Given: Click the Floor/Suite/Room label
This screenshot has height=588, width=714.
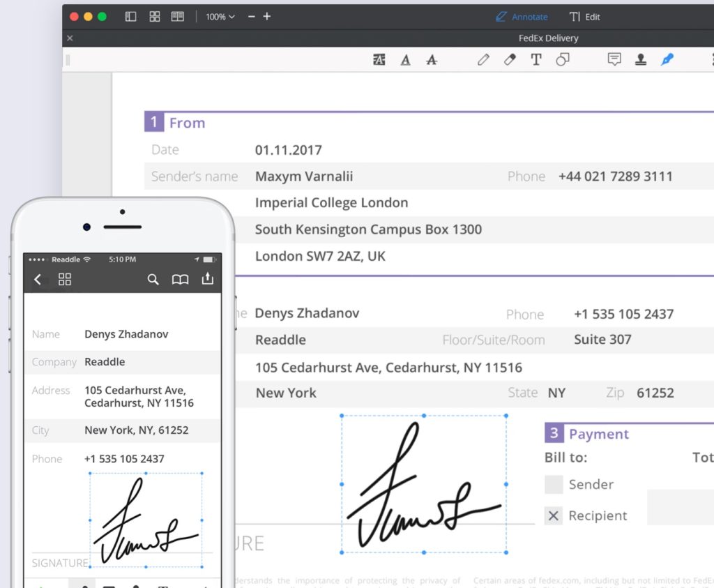Looking at the screenshot, I should (494, 340).
